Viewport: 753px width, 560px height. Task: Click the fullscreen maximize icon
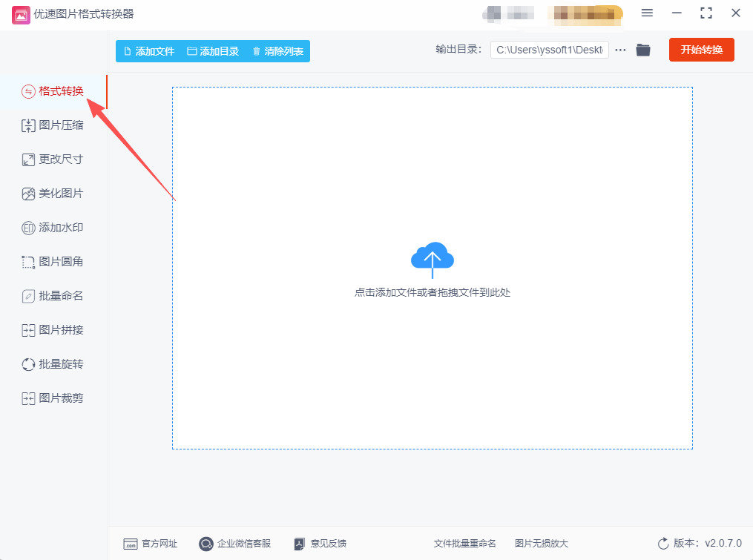706,13
